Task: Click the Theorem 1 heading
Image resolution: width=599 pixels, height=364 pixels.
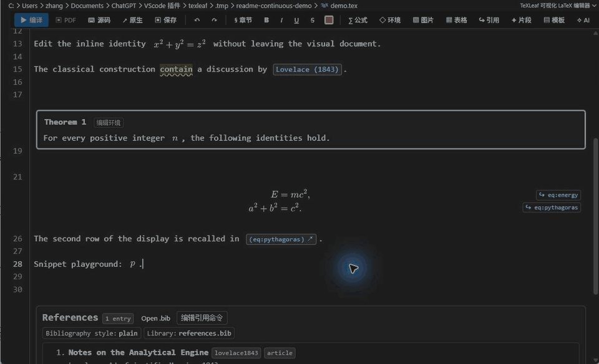Action: (66, 122)
